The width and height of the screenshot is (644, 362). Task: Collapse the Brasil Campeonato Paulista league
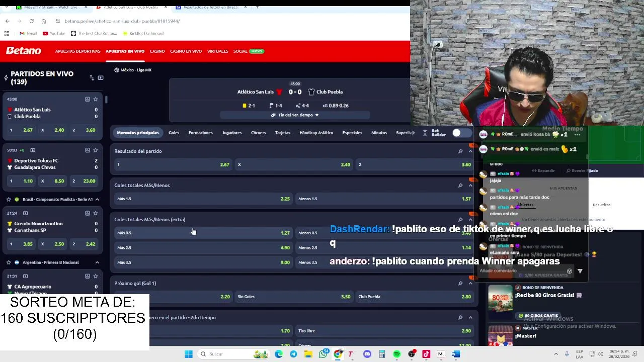coord(97,200)
